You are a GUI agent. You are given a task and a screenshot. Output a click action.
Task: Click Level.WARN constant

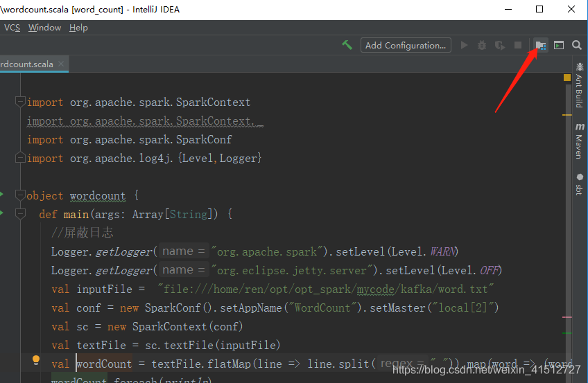click(424, 251)
